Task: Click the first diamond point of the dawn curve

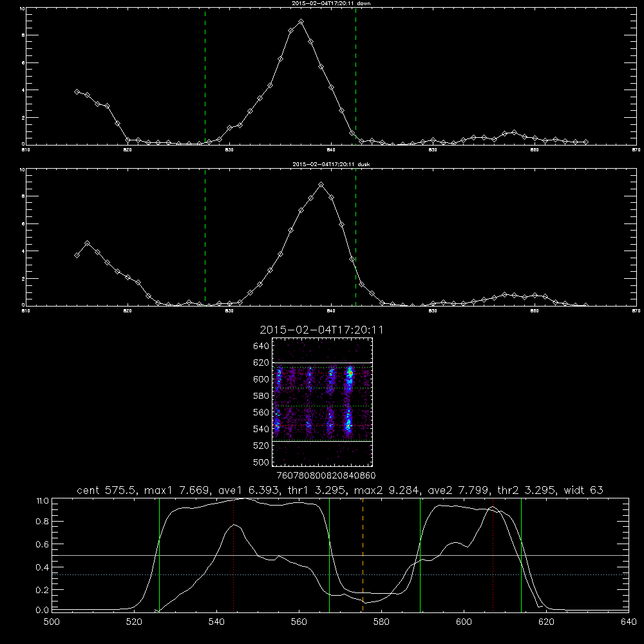Action: pyautogui.click(x=77, y=92)
